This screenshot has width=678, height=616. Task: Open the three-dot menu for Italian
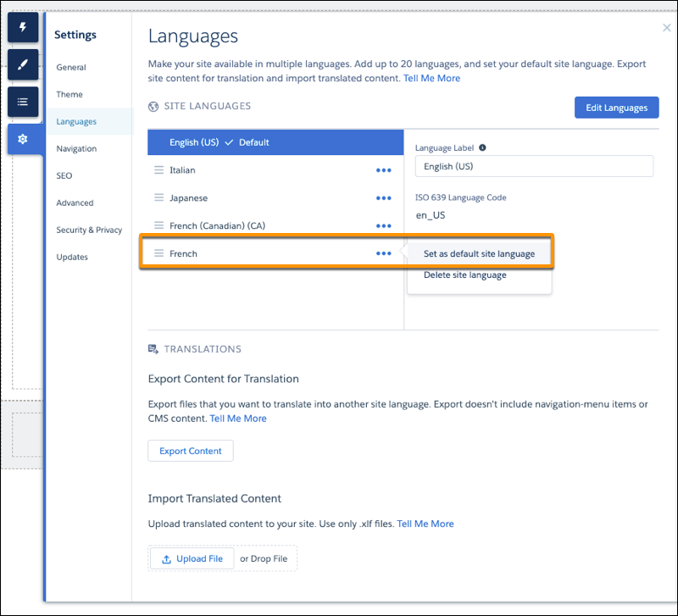click(384, 170)
